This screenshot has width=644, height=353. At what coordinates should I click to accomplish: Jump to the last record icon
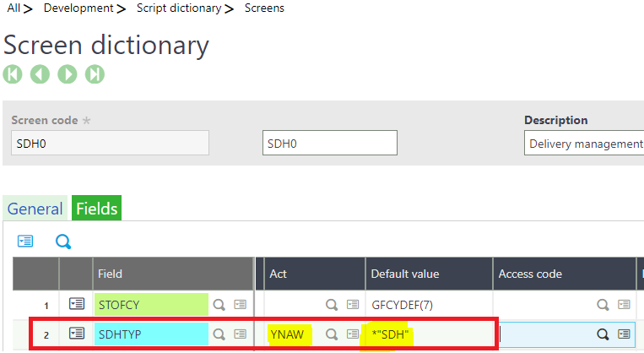pyautogui.click(x=95, y=74)
